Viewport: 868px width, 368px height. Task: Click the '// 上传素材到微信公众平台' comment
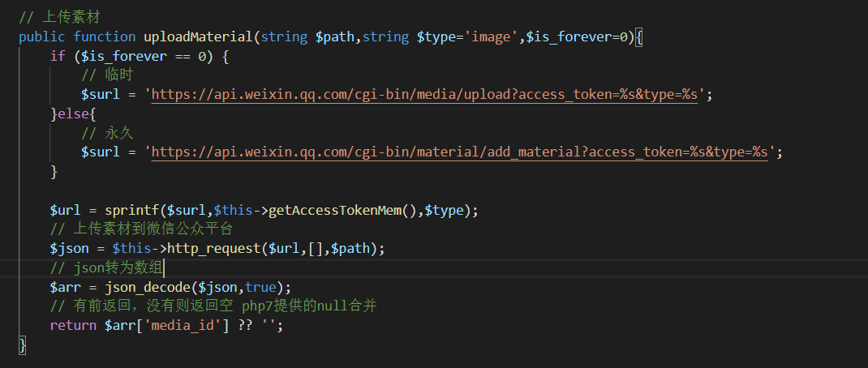[x=141, y=229]
